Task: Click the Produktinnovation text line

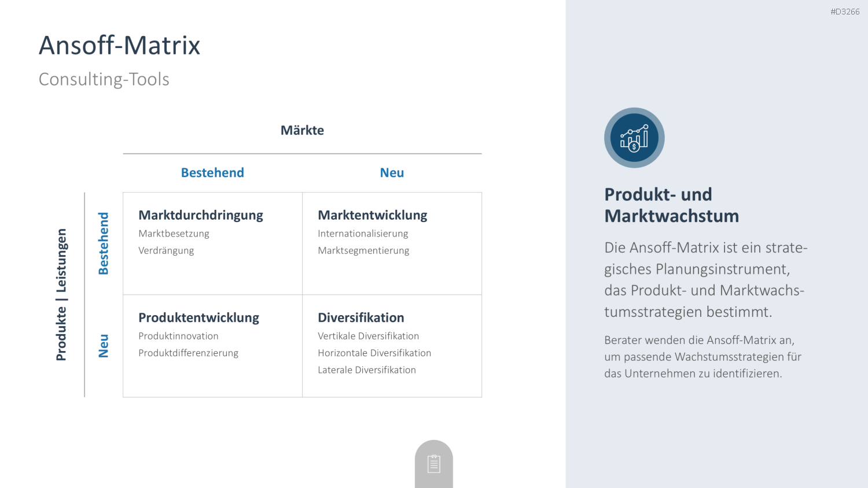Action: point(178,336)
